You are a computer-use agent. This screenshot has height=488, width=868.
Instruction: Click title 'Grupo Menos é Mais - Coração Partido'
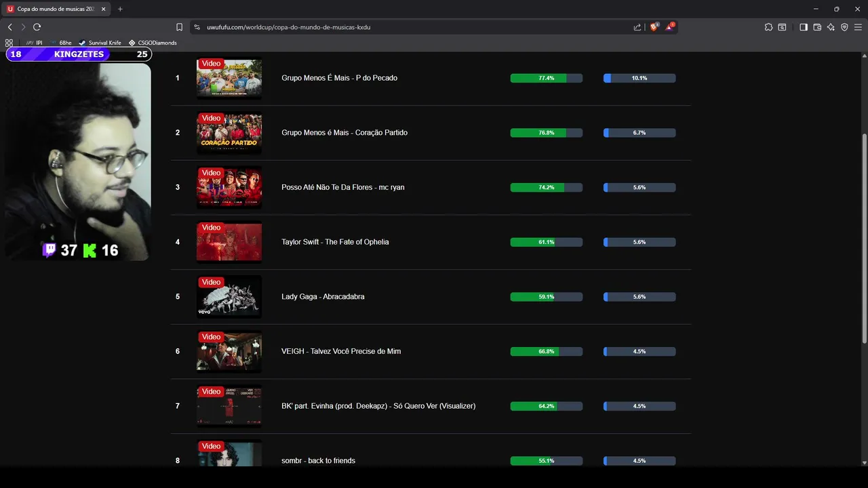tap(344, 133)
